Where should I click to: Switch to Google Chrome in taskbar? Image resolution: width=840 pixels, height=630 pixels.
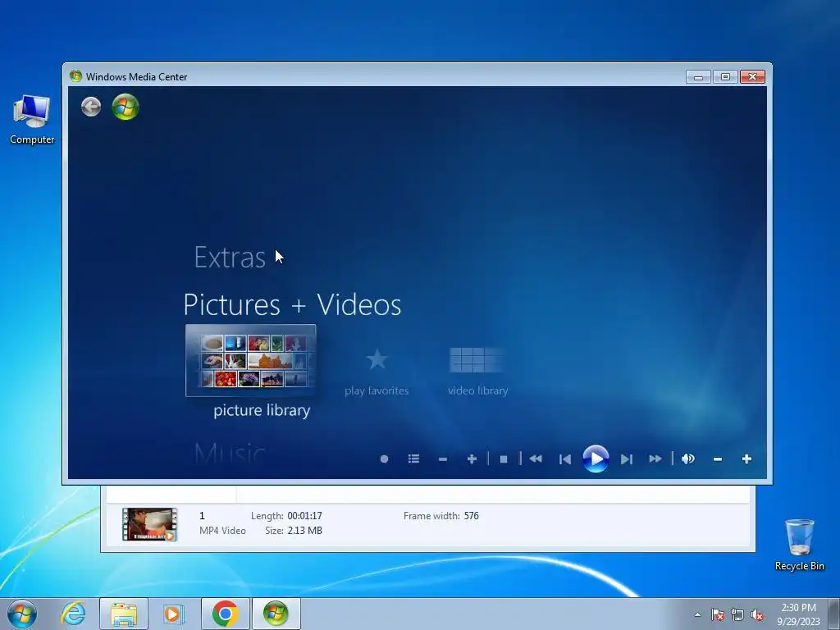tap(225, 614)
